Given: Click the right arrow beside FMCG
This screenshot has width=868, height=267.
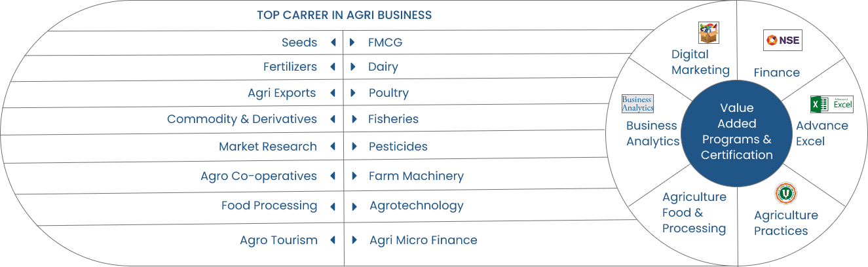Looking at the screenshot, I should [352, 43].
